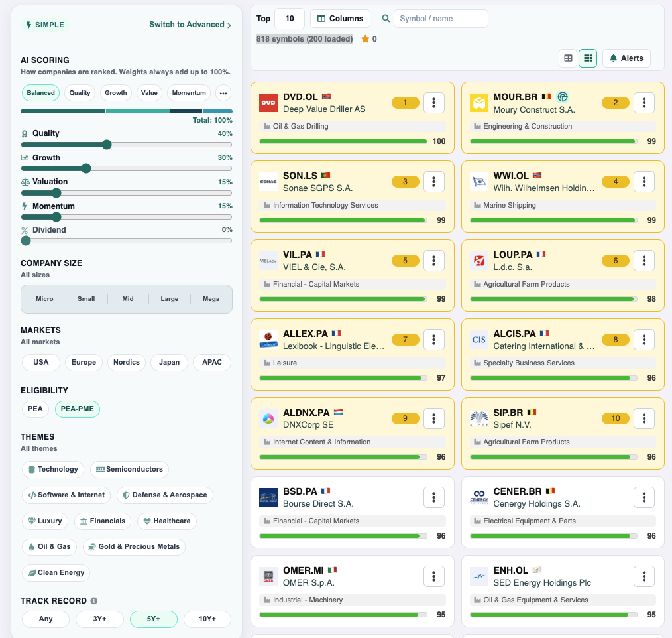This screenshot has width=672, height=638.
Task: Toggle Japan market filter
Action: 169,362
